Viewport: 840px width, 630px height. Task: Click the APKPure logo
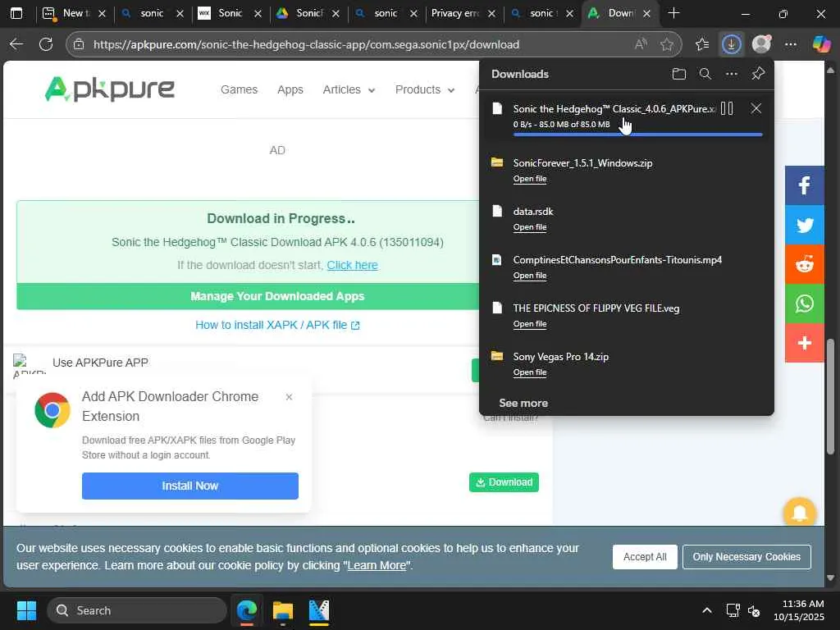[110, 89]
